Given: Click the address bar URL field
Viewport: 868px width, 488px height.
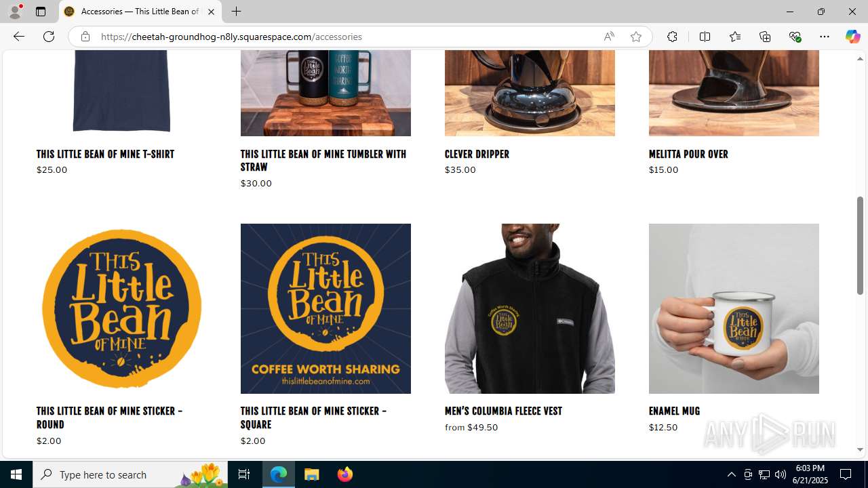Looking at the screenshot, I should point(346,37).
